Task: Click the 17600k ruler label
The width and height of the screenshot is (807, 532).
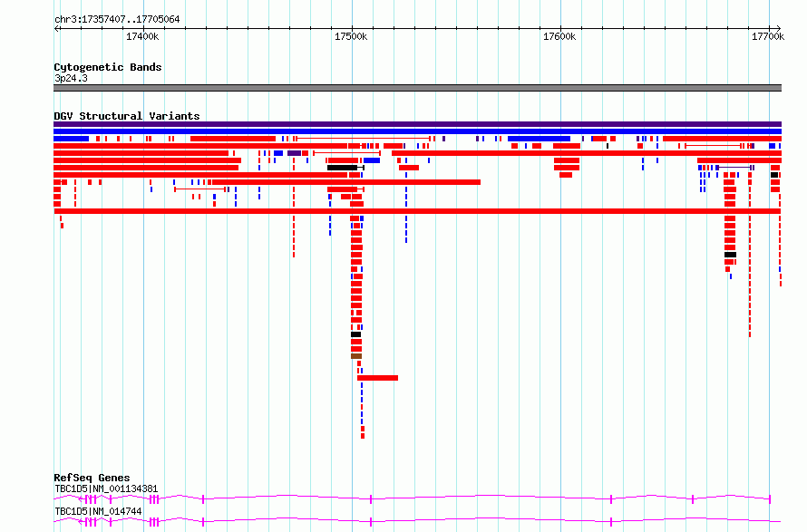Action: [559, 36]
